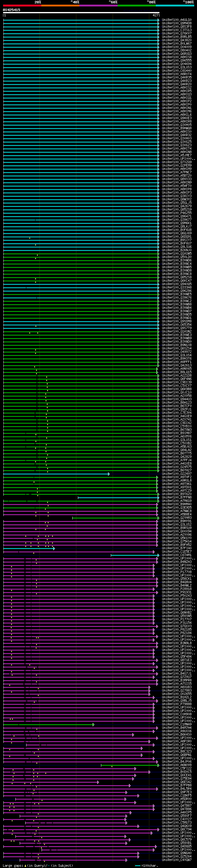
Task: Open the UniRef100_Q8S3F8 entry
Action: [177, 26]
